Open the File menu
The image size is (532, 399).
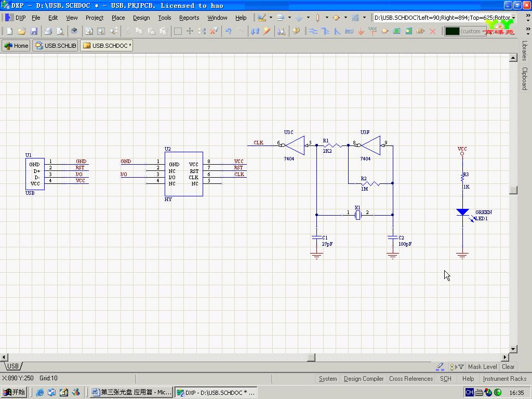click(36, 18)
